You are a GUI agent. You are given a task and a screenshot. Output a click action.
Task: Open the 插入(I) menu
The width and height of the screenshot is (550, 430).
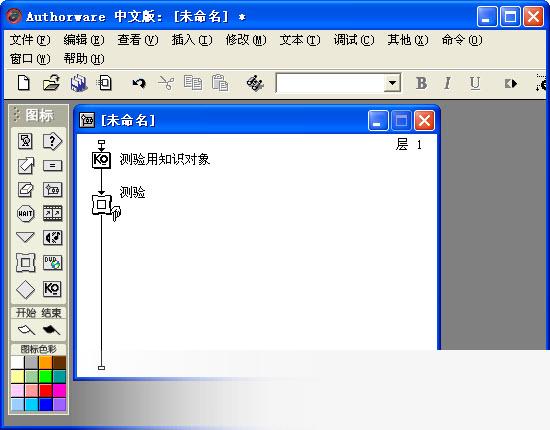[x=192, y=40]
